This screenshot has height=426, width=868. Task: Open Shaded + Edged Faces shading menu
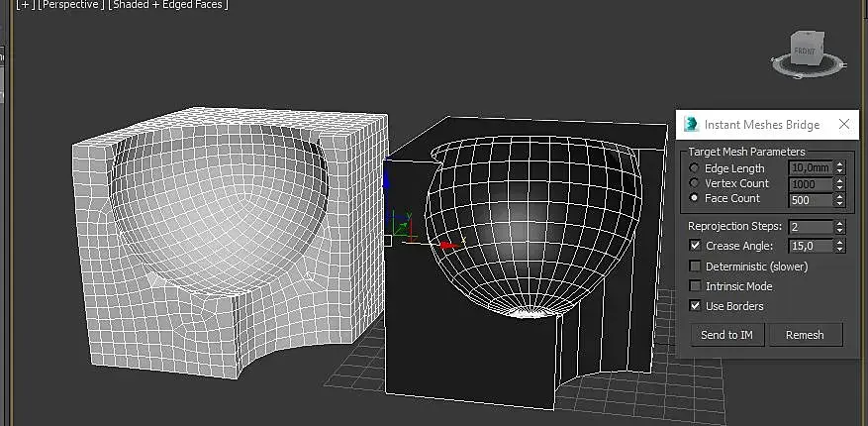coord(167,5)
